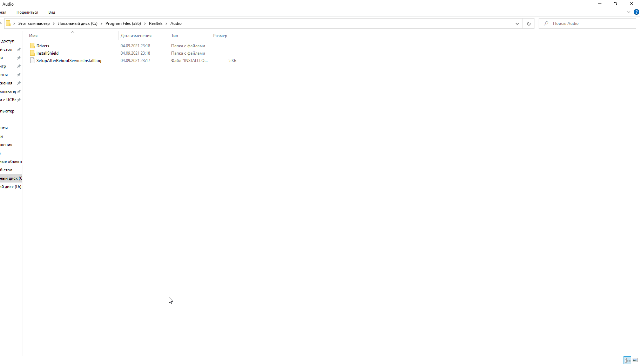Click the folder icon in address bar
This screenshot has width=640, height=364.
(x=8, y=23)
